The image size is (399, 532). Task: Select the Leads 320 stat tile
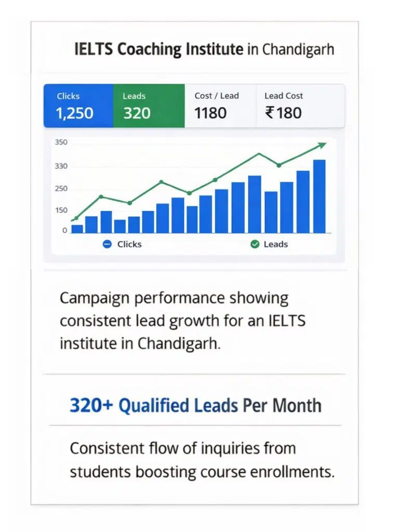coord(149,106)
